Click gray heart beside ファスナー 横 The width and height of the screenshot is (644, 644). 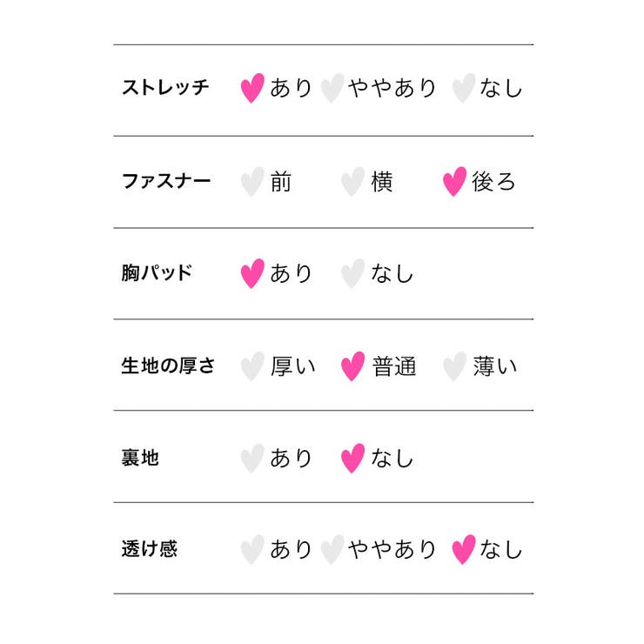pyautogui.click(x=352, y=182)
